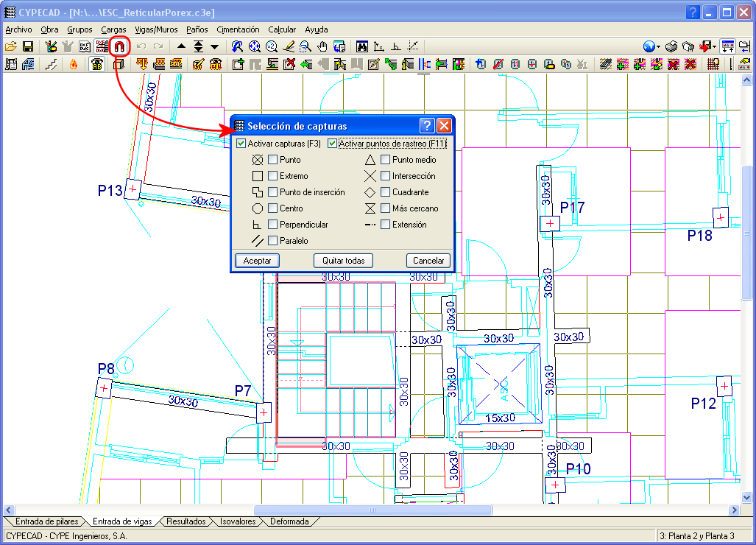
Task: Open the Vigas/Muros menu
Action: click(x=156, y=29)
